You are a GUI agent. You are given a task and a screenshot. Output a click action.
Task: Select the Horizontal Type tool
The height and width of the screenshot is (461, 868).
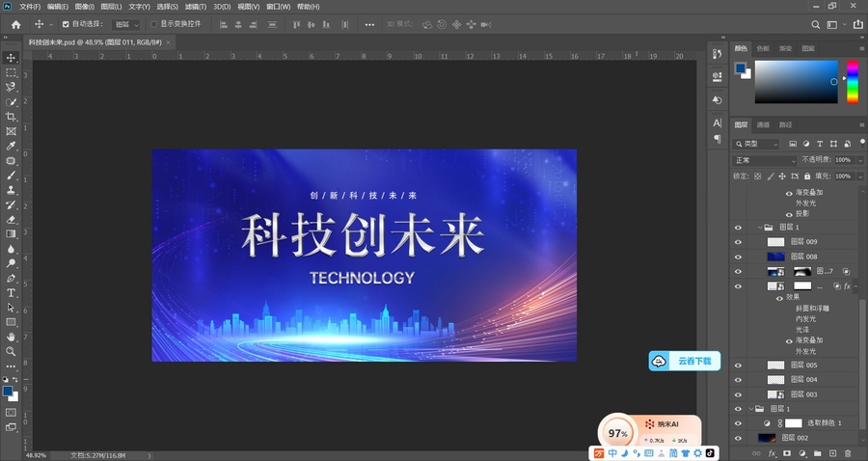coord(11,293)
